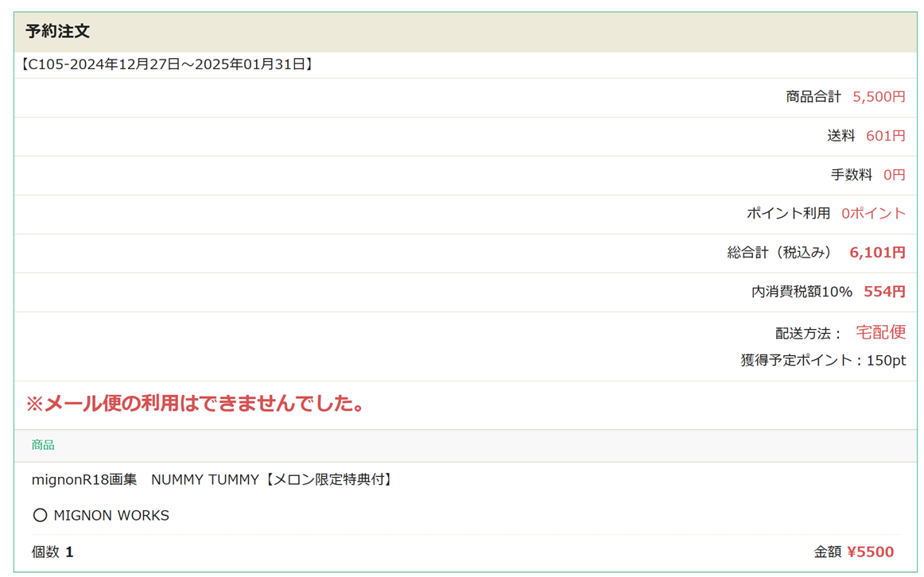Click the circle icon beside MIGNON WORKS
The image size is (924, 577).
tap(40, 515)
